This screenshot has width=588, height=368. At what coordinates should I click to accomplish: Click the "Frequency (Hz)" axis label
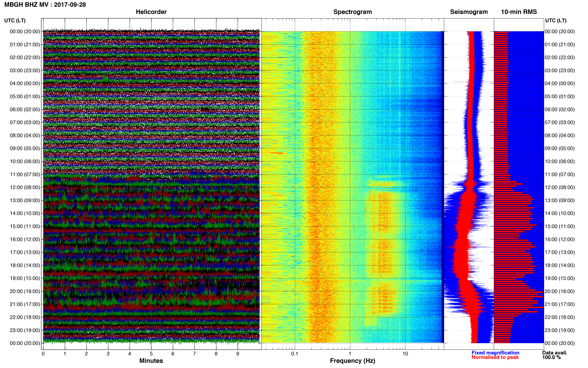coord(352,361)
